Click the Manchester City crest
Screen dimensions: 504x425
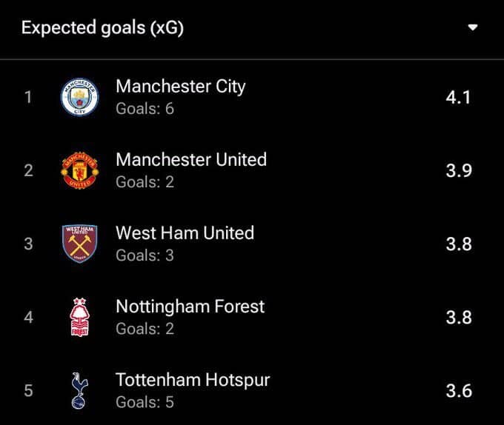click(x=80, y=97)
